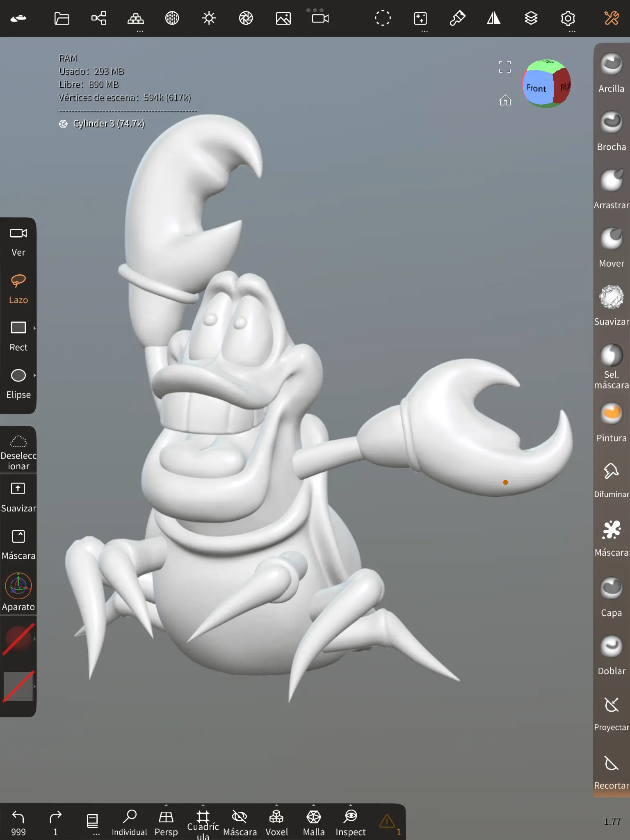Select the Pintura paint tool
This screenshot has width=630, height=840.
pos(611,422)
